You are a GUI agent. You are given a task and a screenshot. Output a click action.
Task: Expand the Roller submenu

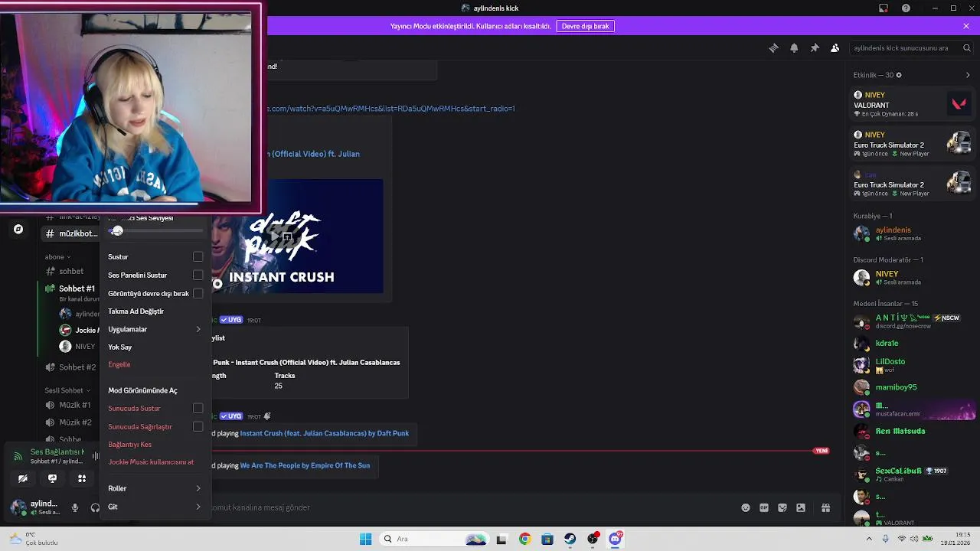pos(155,488)
